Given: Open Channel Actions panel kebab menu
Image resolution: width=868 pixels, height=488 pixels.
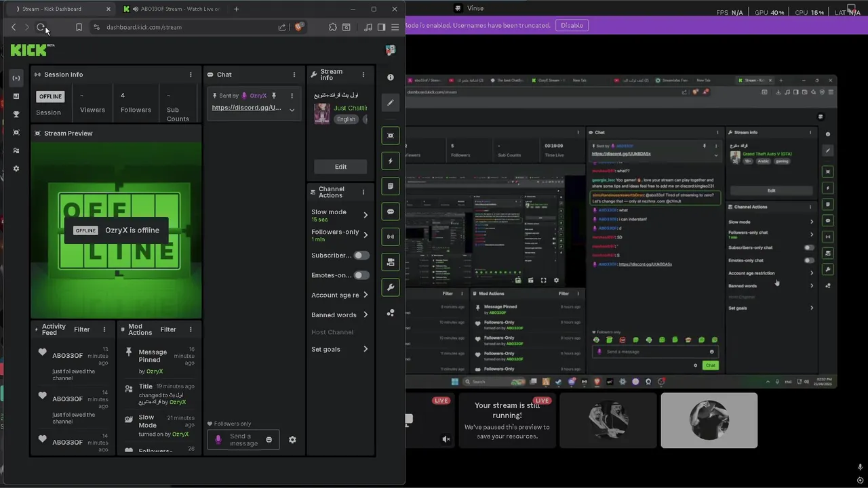Looking at the screenshot, I should [363, 192].
